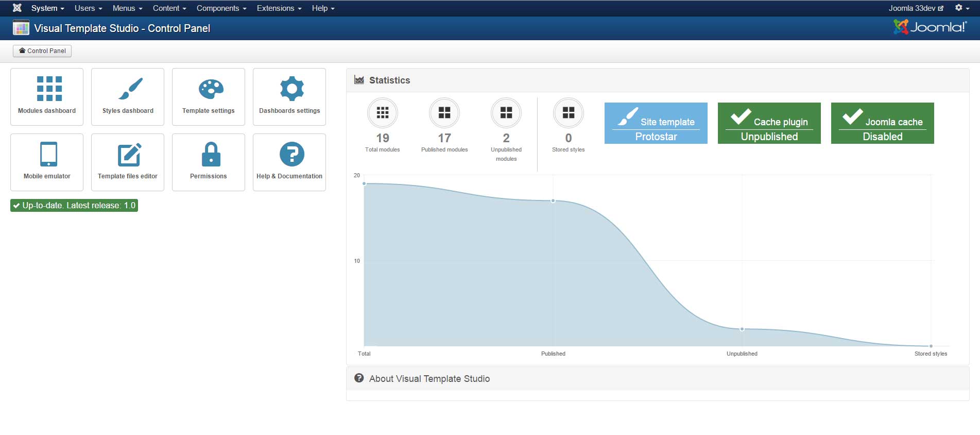Screen dimensions: 980x435
Task: Open the Content dropdown menu
Action: 169,8
